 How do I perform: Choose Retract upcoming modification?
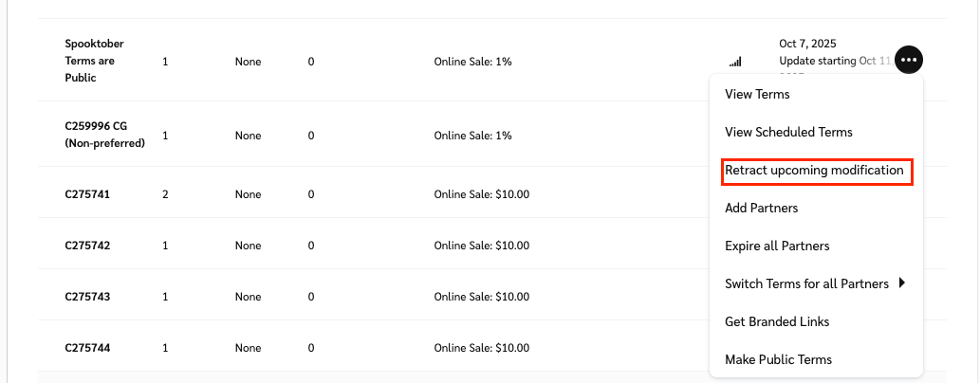pos(814,170)
